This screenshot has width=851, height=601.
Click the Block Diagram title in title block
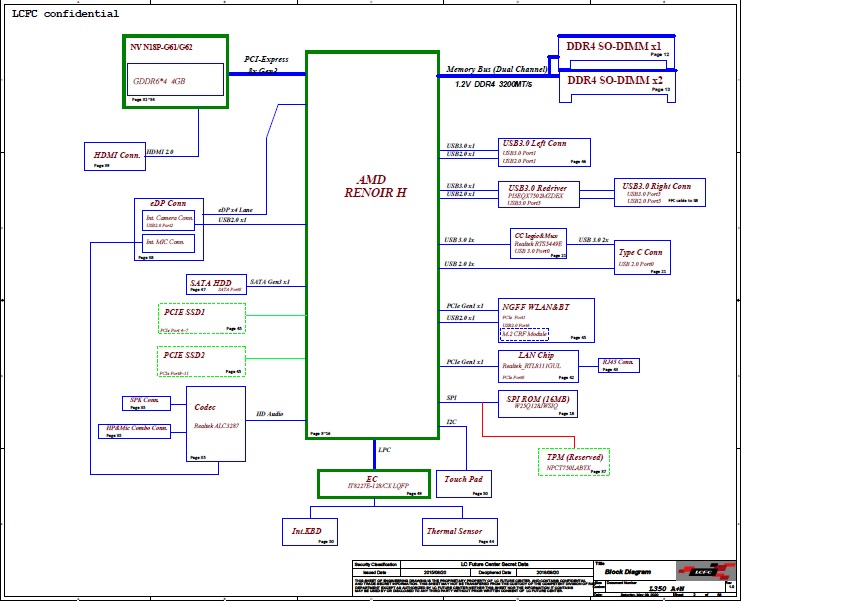[x=627, y=572]
